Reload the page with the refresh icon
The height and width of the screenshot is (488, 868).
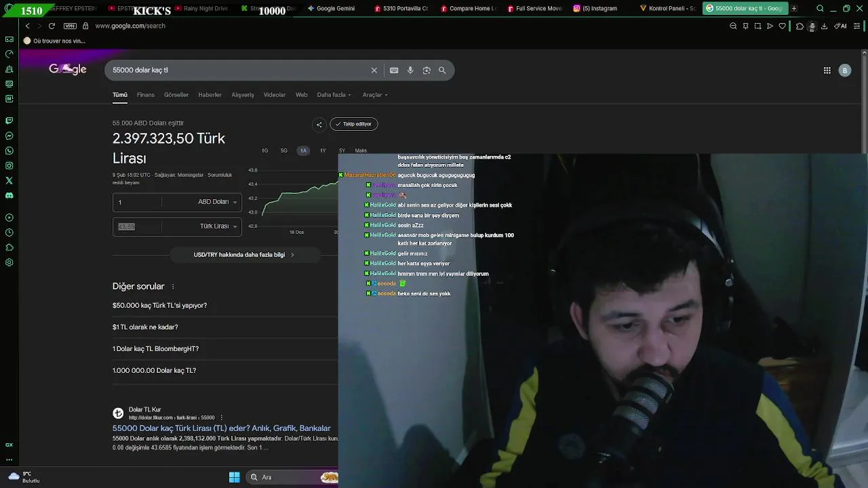point(52,26)
